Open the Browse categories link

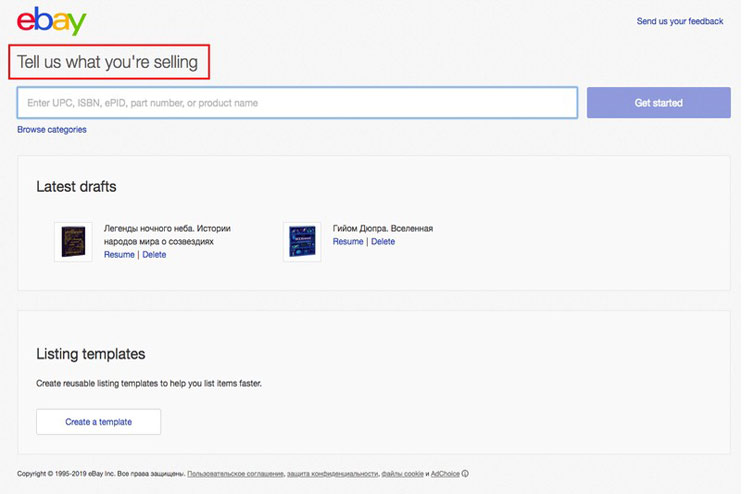tap(52, 130)
